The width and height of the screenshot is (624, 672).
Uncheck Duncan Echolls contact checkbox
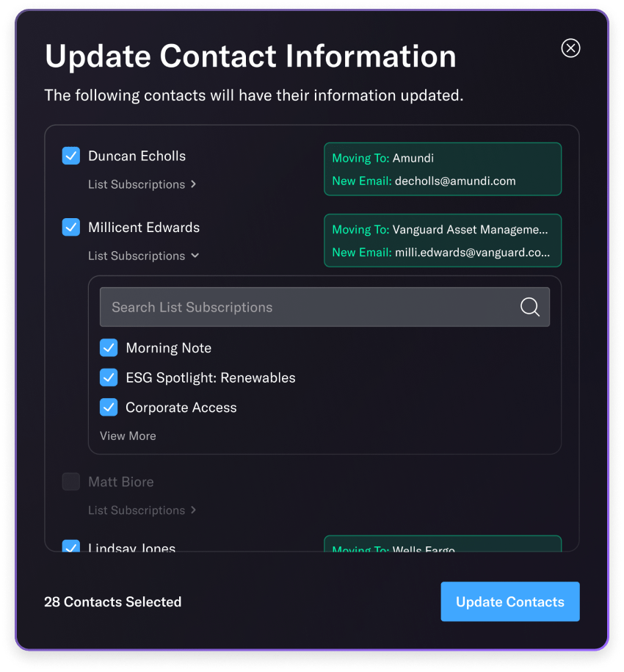coord(71,156)
